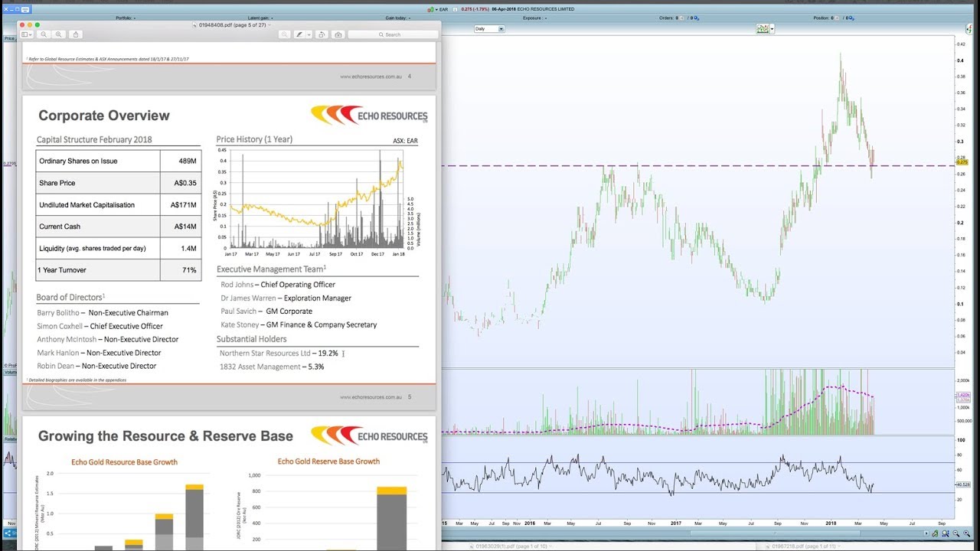
Task: Rotate the PDF page in Preview
Action: pos(322,34)
